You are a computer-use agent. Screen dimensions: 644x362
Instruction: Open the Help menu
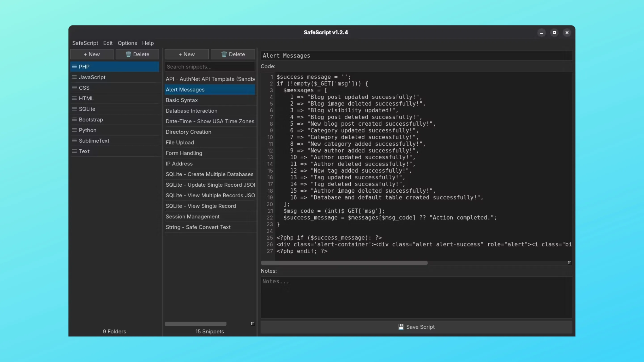148,43
